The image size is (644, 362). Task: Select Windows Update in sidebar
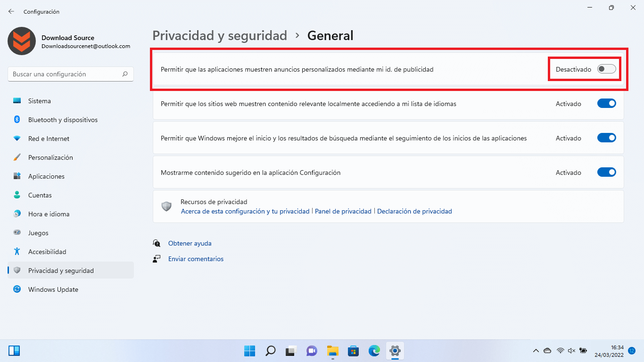pyautogui.click(x=71, y=289)
